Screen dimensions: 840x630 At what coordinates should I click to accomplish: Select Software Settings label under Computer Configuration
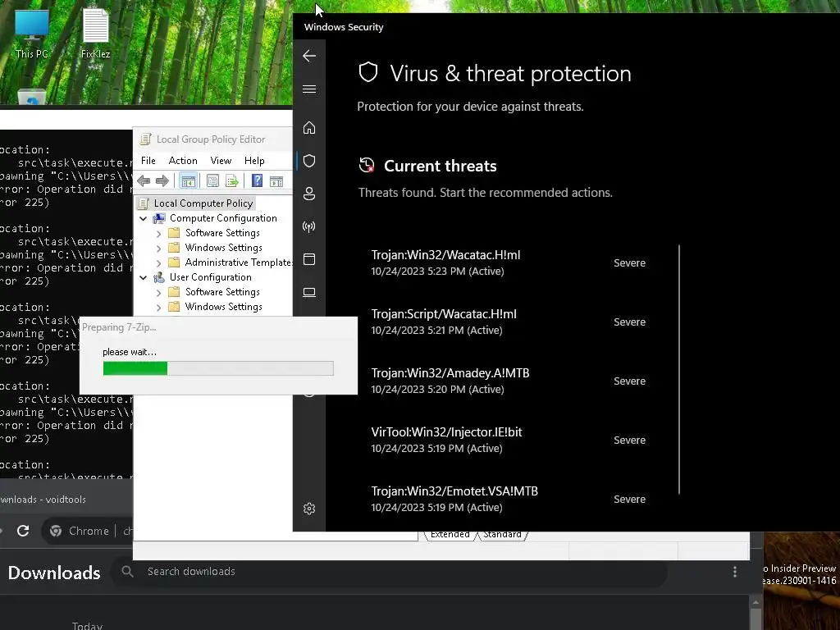tap(222, 233)
